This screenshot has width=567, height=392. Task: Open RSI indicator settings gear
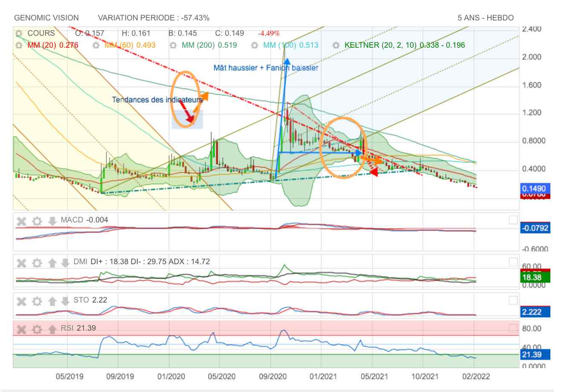click(x=37, y=329)
